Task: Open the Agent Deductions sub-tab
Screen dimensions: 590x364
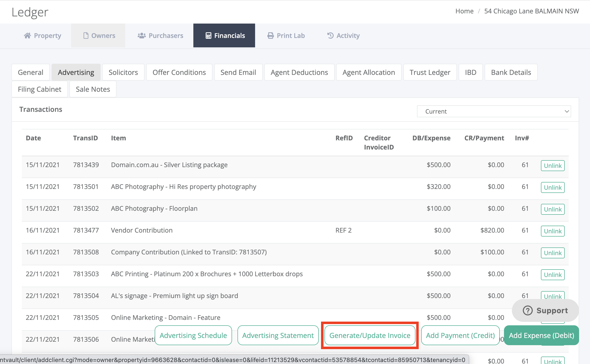Action: pyautogui.click(x=299, y=72)
